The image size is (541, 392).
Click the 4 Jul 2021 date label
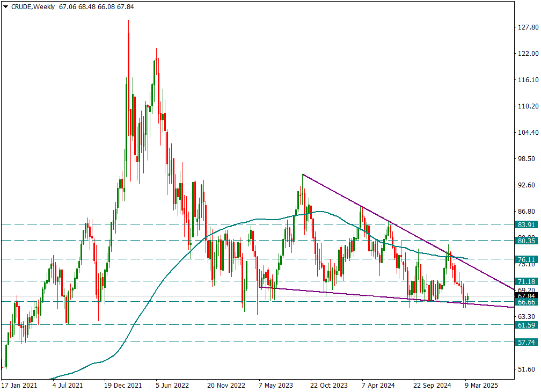click(68, 385)
